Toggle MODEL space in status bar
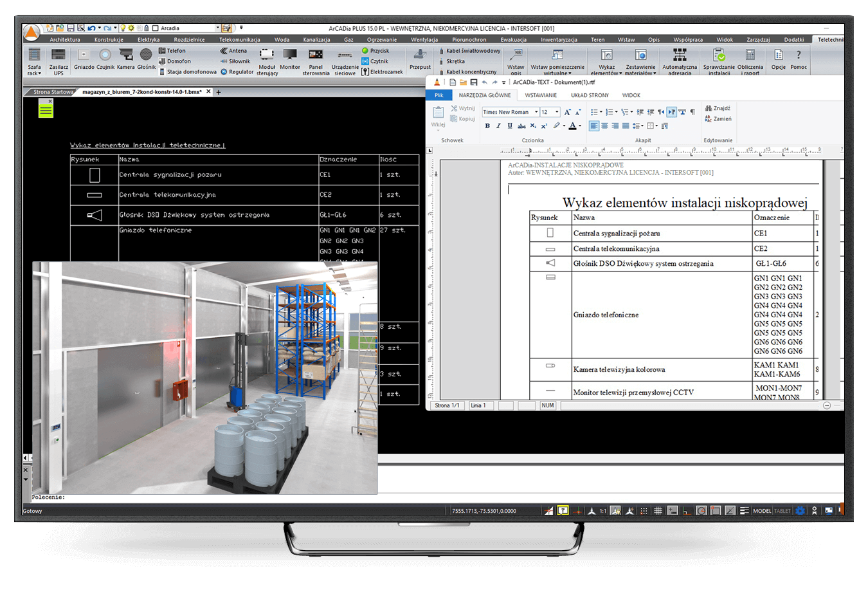Image resolution: width=868 pixels, height=592 pixels. coord(762,511)
